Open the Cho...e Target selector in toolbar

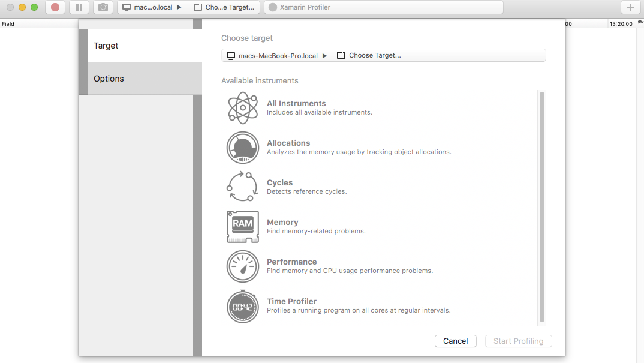(224, 7)
